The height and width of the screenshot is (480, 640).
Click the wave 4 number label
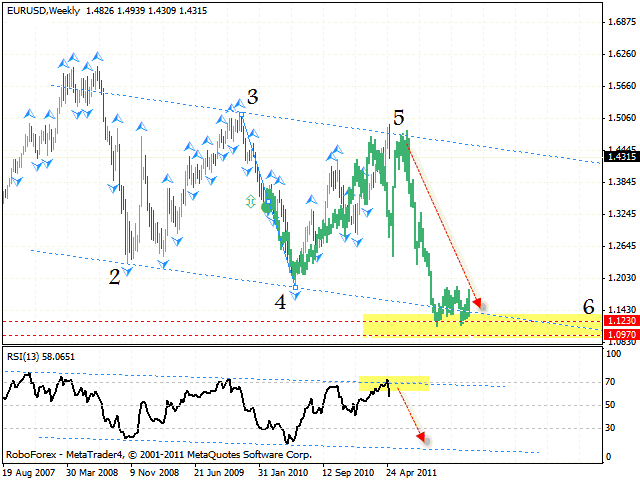click(281, 301)
